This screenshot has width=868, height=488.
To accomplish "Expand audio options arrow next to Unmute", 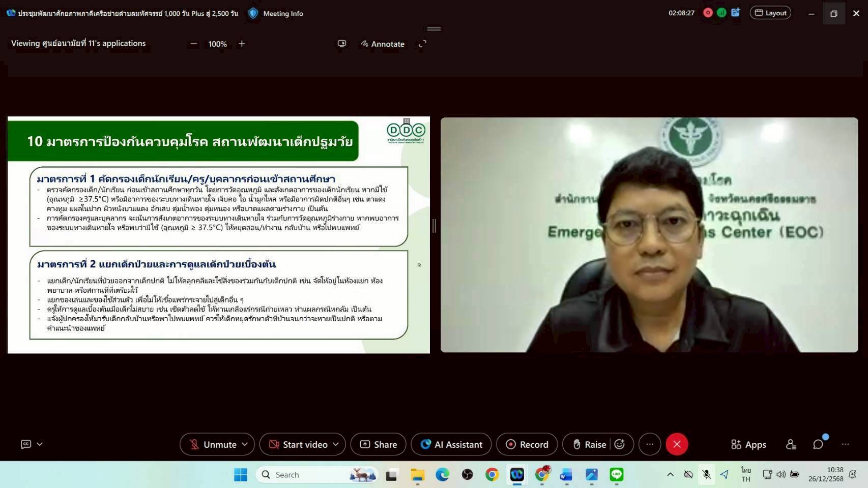I will tap(245, 444).
